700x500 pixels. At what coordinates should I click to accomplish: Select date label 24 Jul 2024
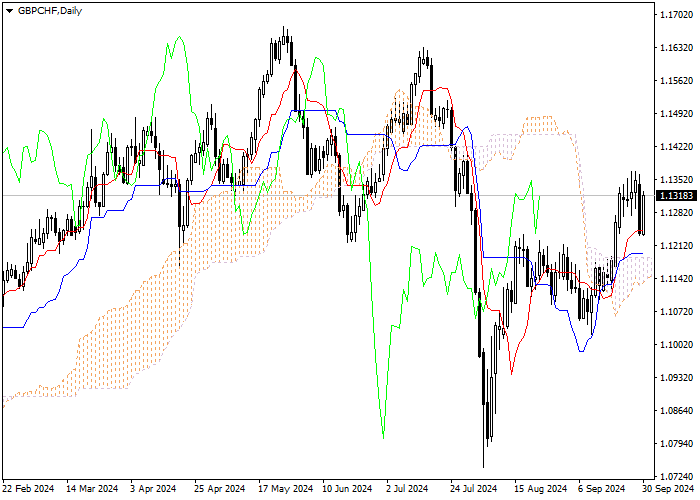pos(473,489)
